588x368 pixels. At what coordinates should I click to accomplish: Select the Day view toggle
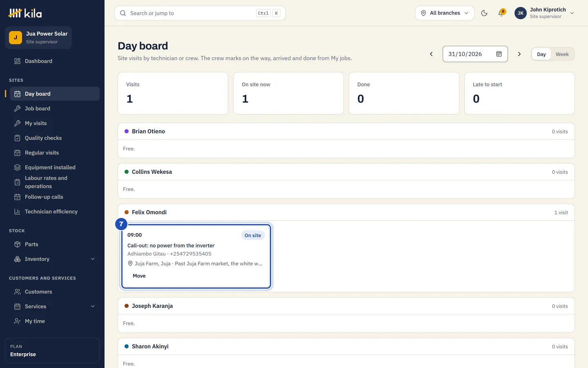541,54
